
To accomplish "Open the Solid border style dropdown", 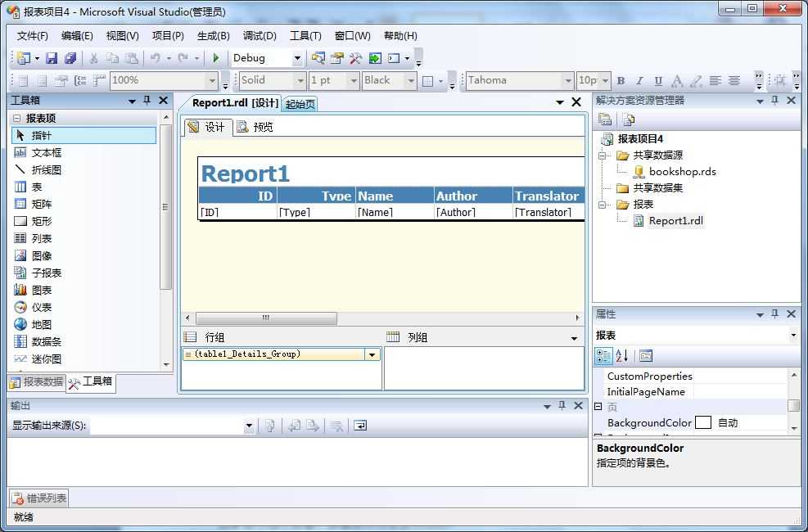I will coord(300,81).
